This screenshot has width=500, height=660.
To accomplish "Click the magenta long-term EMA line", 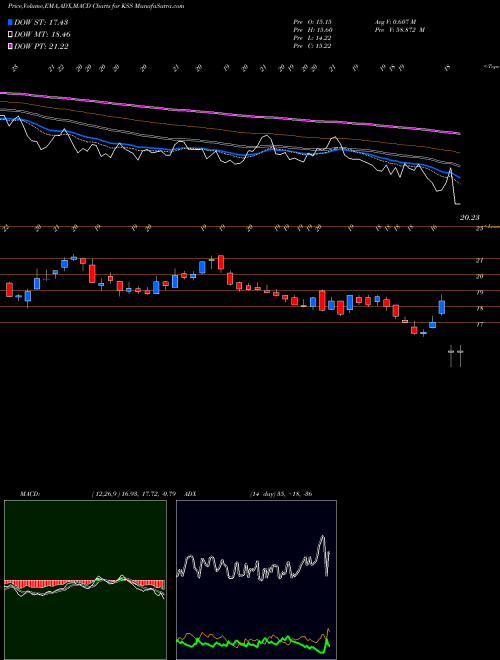I will pyautogui.click(x=231, y=114).
